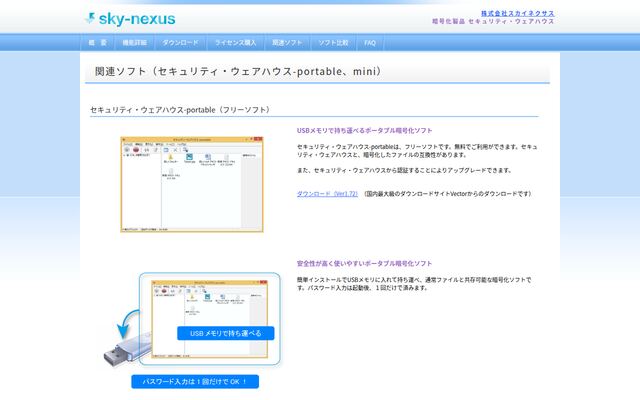Click the 'USBメモリで持ち運べるポータブル暗号化ソフト' heading
This screenshot has height=400, width=640.
coord(364,131)
